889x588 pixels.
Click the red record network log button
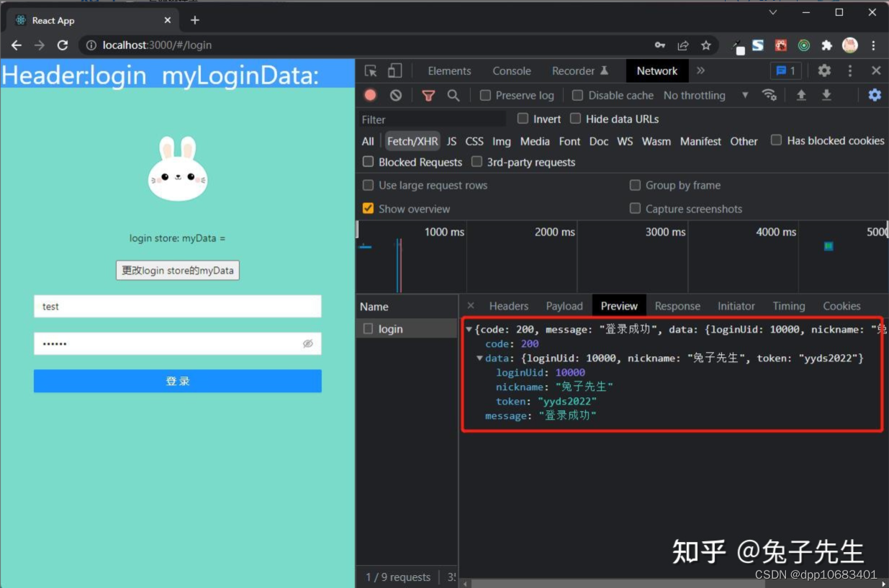[370, 95]
